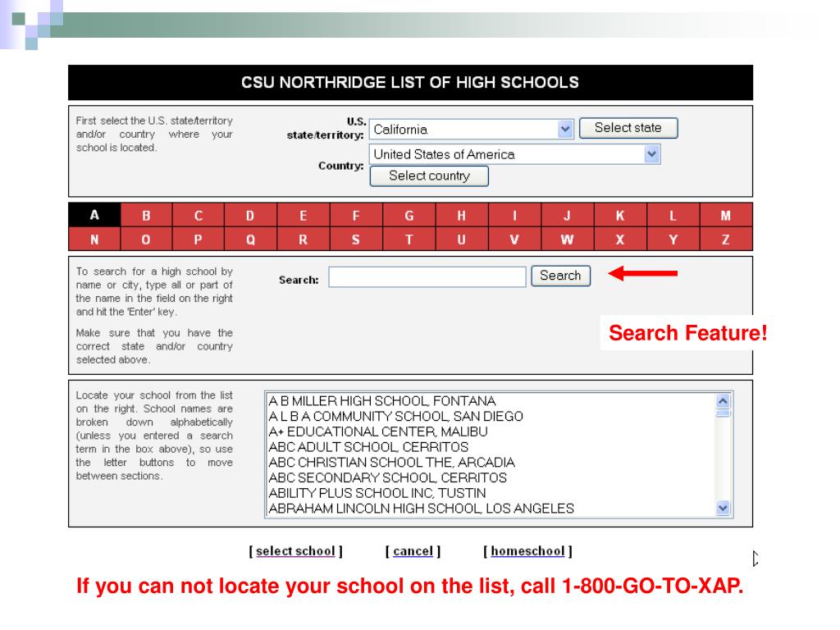The image size is (840, 630).
Task: Select letter P tab
Action: [199, 239]
